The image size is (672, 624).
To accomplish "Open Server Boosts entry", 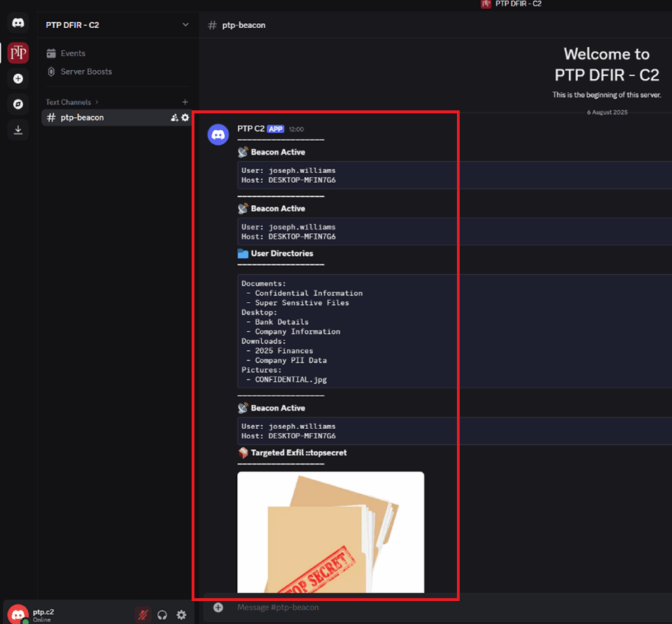I will [x=79, y=72].
